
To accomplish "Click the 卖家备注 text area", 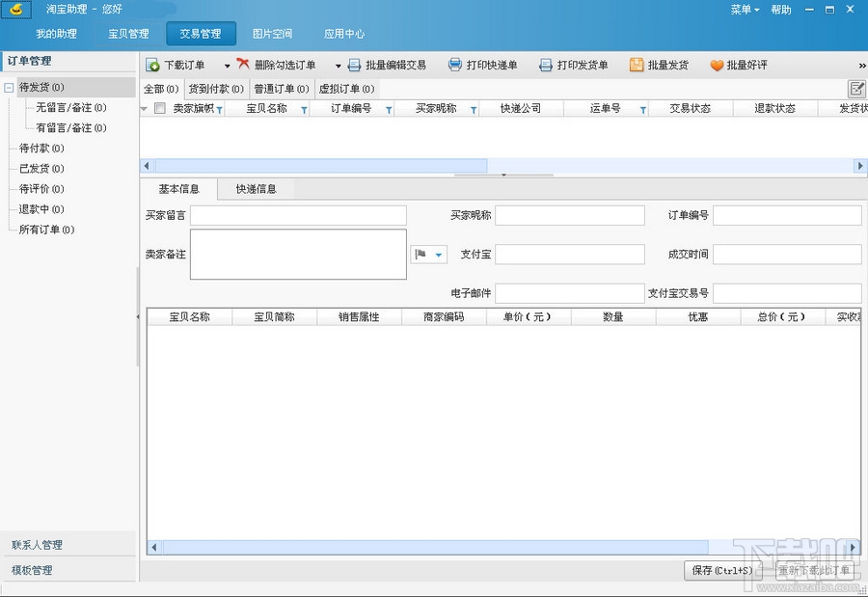I will point(298,255).
